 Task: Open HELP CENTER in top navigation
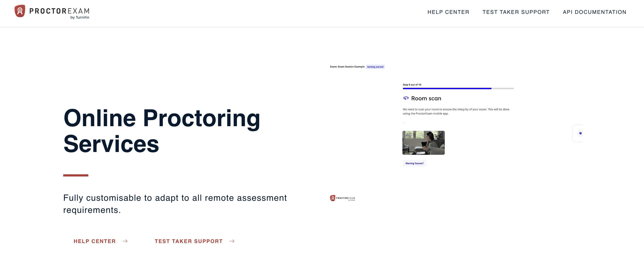tap(448, 12)
